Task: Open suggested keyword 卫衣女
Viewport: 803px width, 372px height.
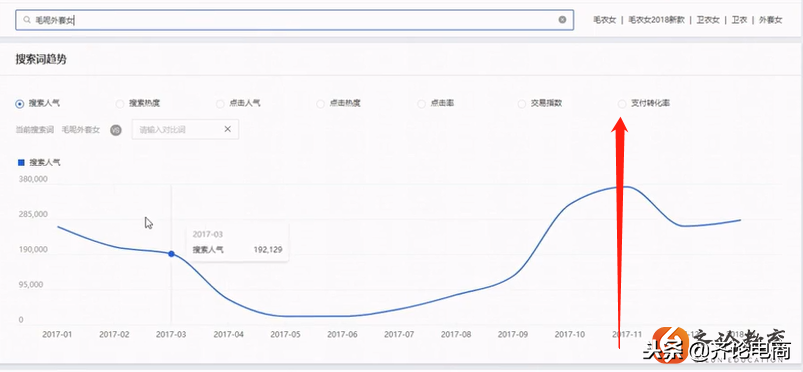Action: click(708, 20)
